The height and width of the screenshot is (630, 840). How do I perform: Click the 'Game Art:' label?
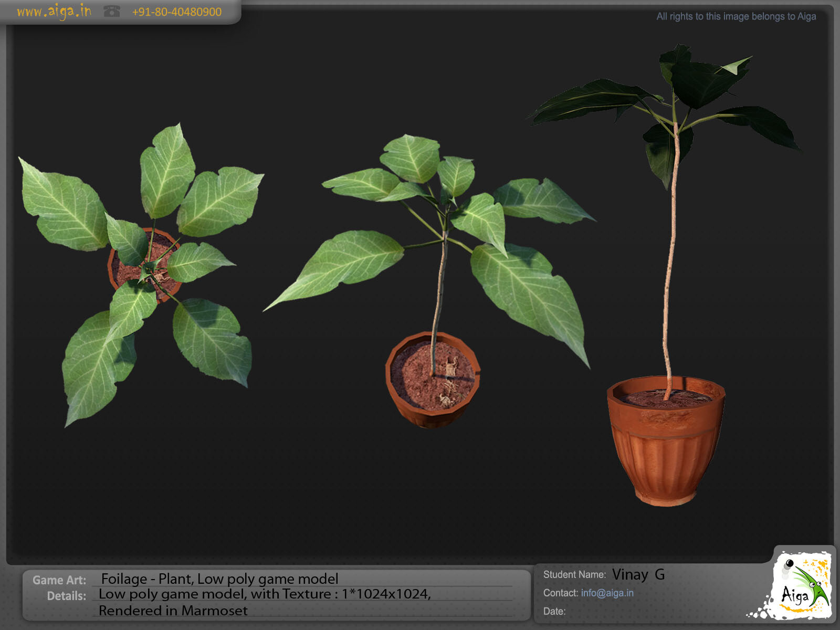pyautogui.click(x=59, y=580)
